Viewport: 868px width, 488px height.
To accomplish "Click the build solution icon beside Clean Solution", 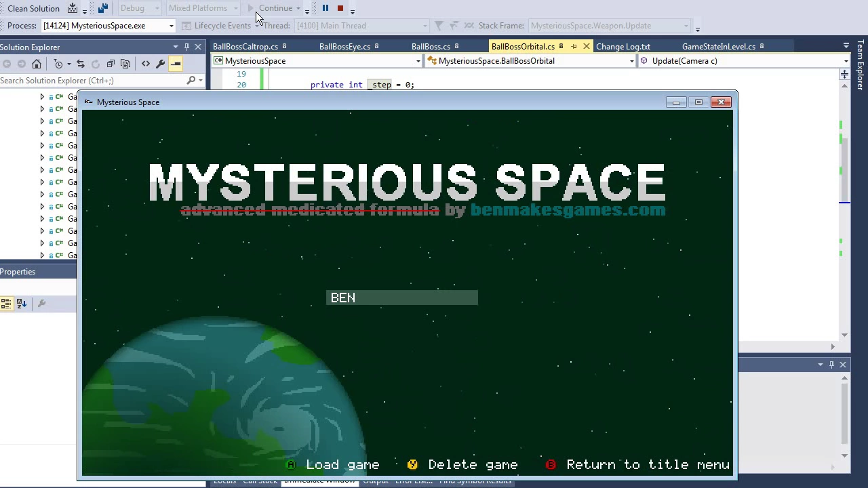I will click(x=73, y=8).
